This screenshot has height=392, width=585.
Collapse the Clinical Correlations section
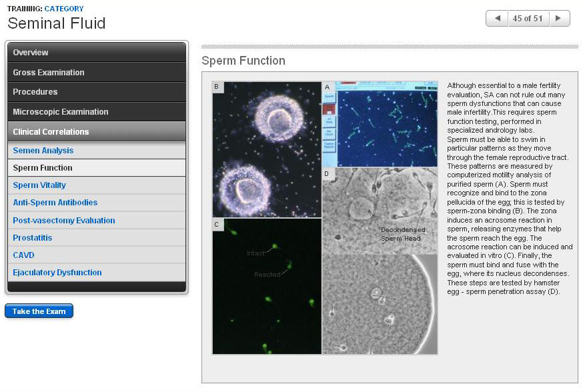pyautogui.click(x=97, y=132)
